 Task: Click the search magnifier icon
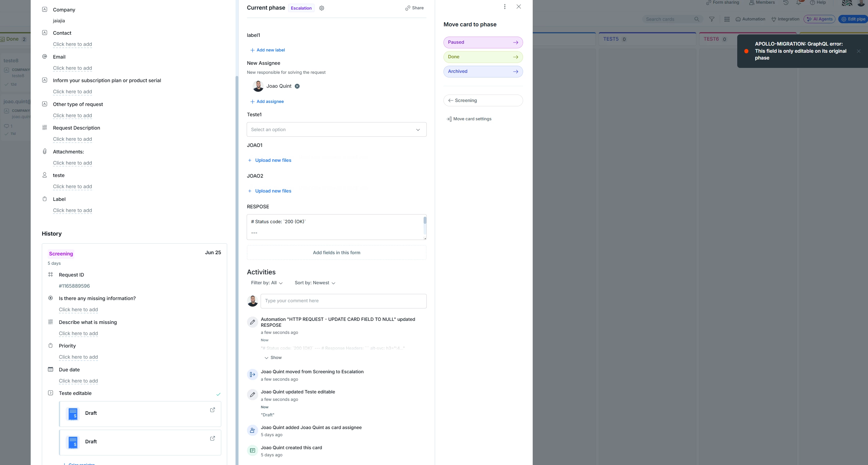(x=697, y=19)
